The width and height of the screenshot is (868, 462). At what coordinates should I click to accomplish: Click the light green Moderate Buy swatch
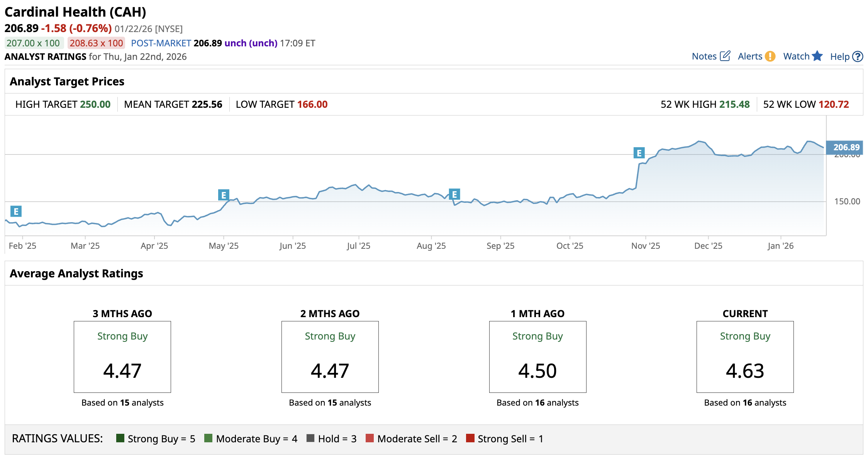208,438
